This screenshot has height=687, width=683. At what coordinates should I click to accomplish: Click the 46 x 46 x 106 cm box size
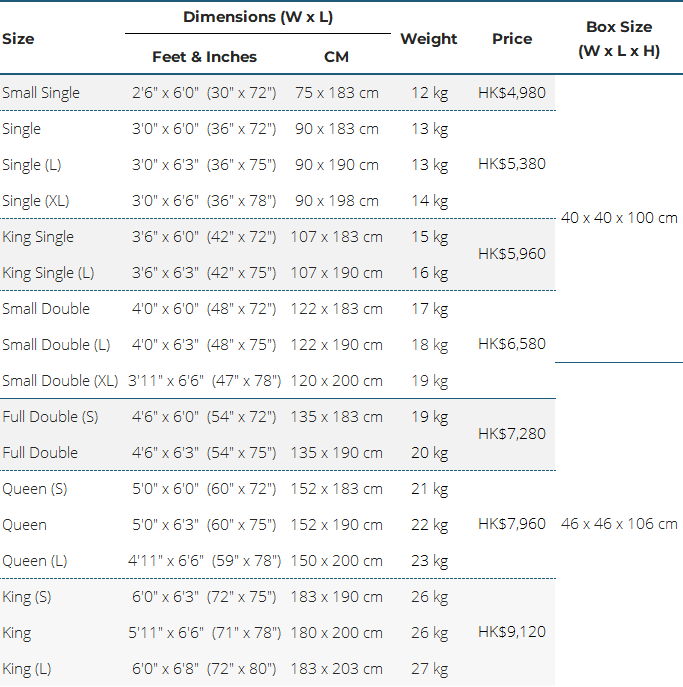tap(619, 524)
